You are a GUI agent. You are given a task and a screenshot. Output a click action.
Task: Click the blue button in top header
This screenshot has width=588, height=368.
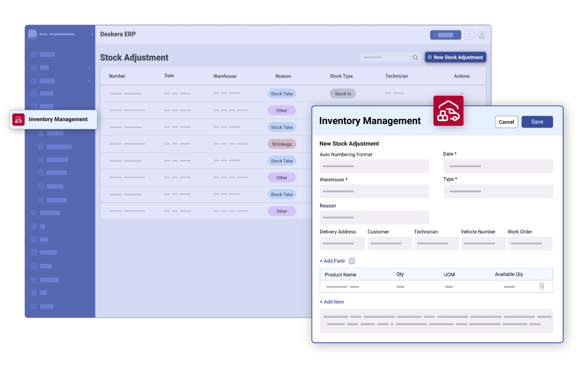pos(445,35)
